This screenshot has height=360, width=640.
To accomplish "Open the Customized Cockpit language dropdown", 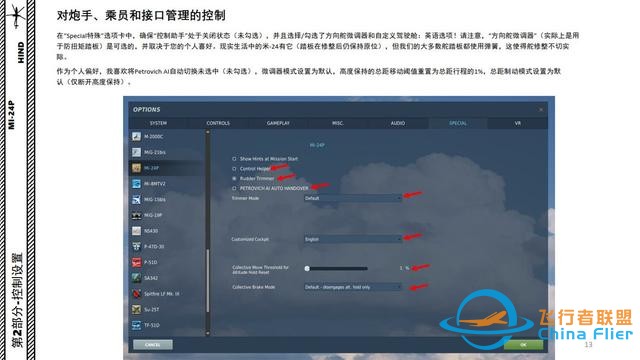I will 353,239.
